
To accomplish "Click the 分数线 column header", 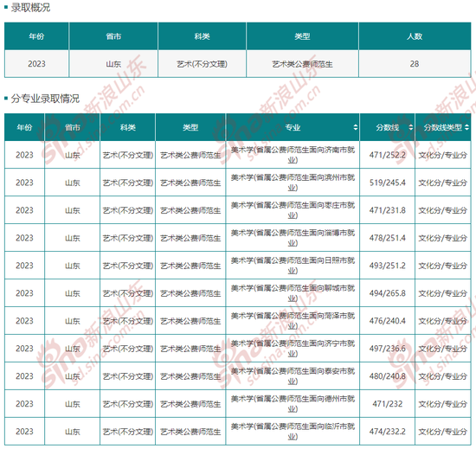I will click(x=388, y=127).
